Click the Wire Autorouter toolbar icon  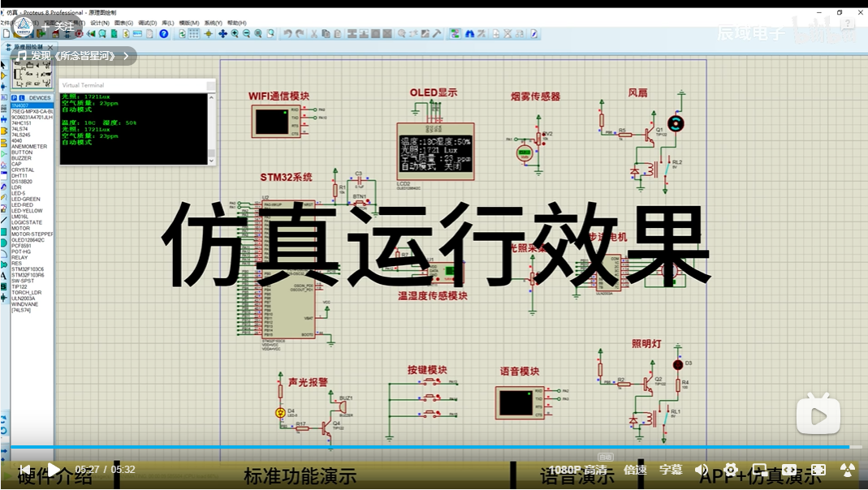pyautogui.click(x=455, y=34)
